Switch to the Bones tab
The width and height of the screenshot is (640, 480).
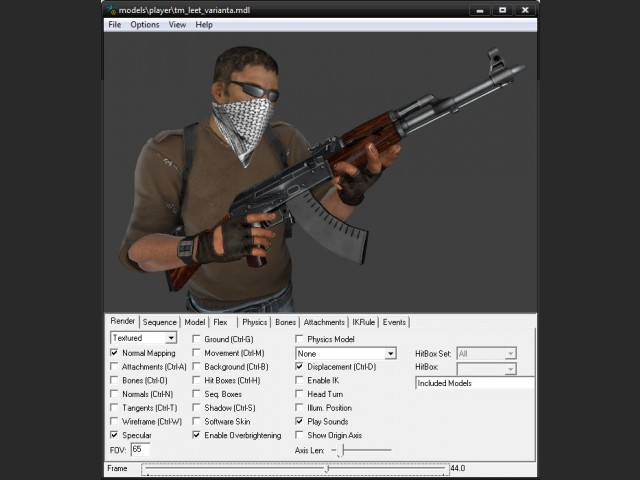coord(285,322)
